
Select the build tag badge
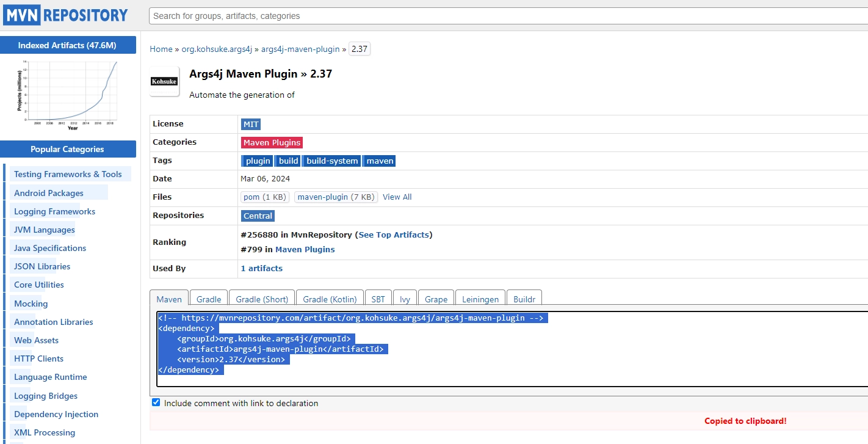(x=288, y=161)
